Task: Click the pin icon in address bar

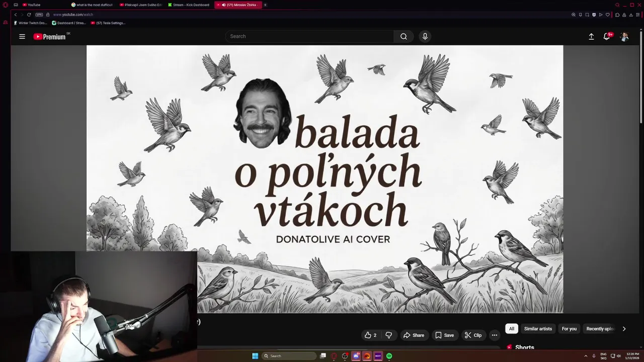Action: pos(581,15)
